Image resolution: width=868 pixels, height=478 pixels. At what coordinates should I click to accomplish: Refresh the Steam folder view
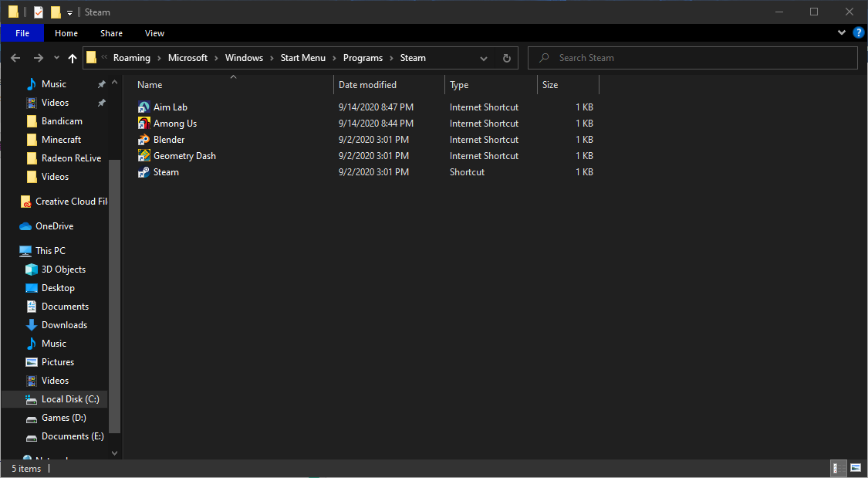coord(506,58)
